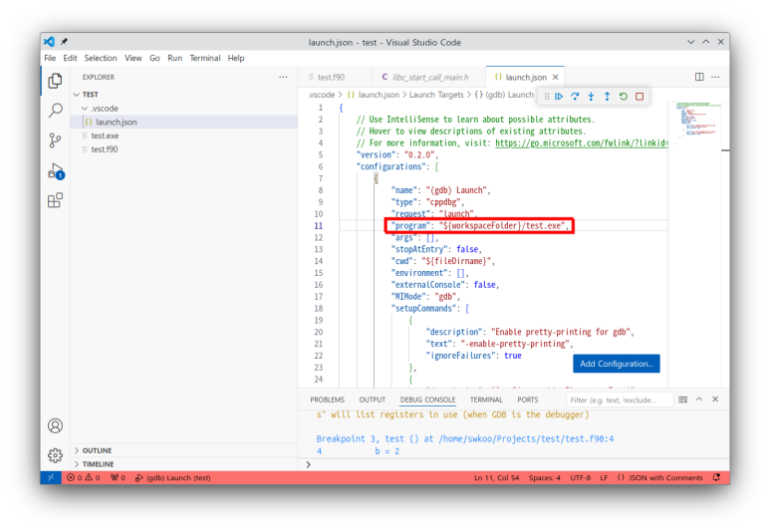Open the Extensions view
This screenshot has height=532, width=770.
click(55, 200)
